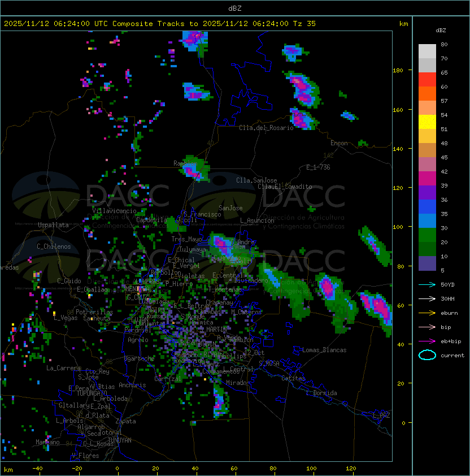Click the white 30HM arrow in legend

(427, 299)
